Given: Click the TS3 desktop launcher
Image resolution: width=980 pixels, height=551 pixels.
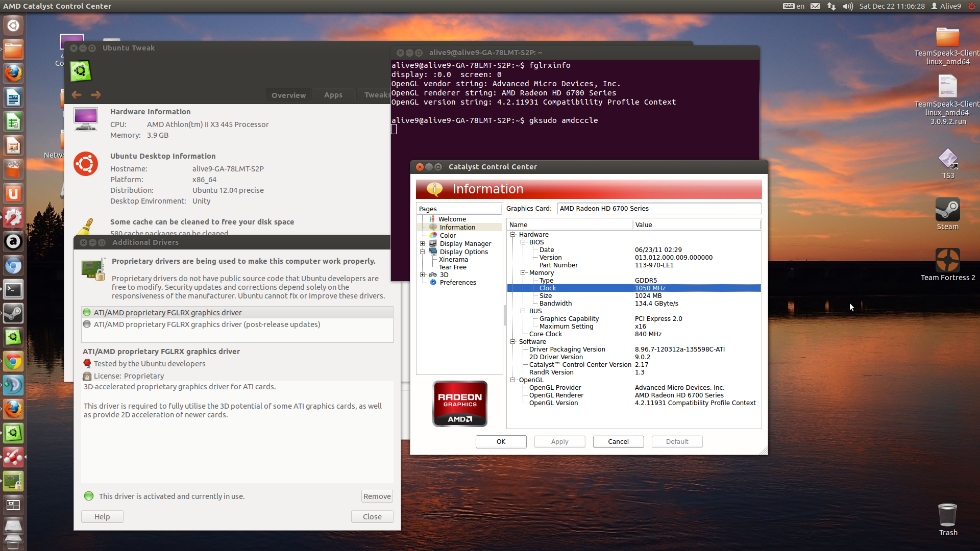Looking at the screenshot, I should click(x=947, y=159).
